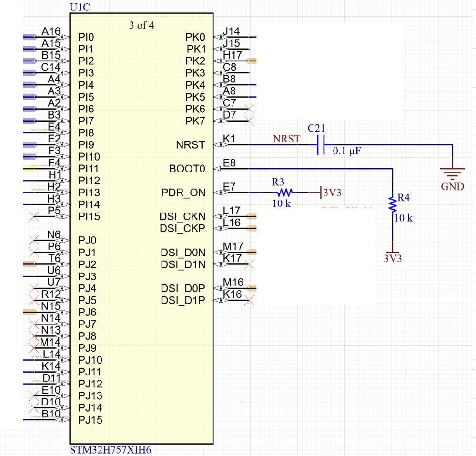
Task: Select the R3 designator text
Action: [x=278, y=182]
